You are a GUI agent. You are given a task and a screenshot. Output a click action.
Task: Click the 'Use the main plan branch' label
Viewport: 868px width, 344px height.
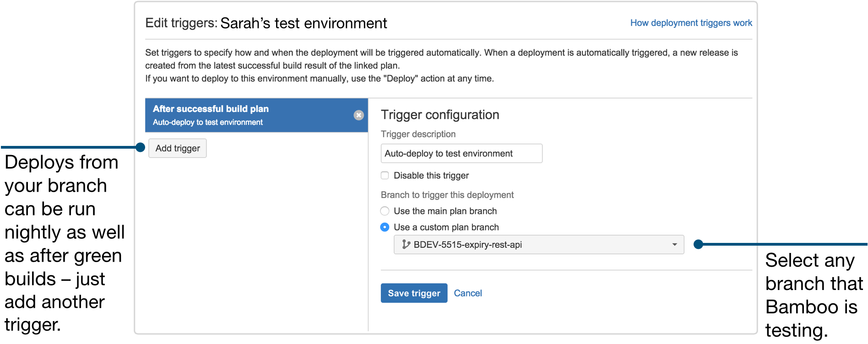pyautogui.click(x=445, y=211)
